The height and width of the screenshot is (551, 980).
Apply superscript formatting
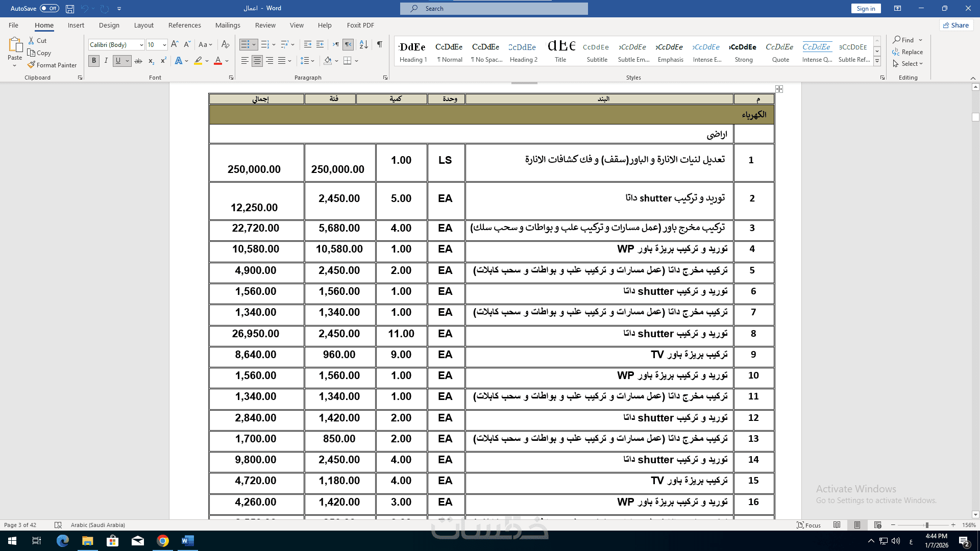163,61
